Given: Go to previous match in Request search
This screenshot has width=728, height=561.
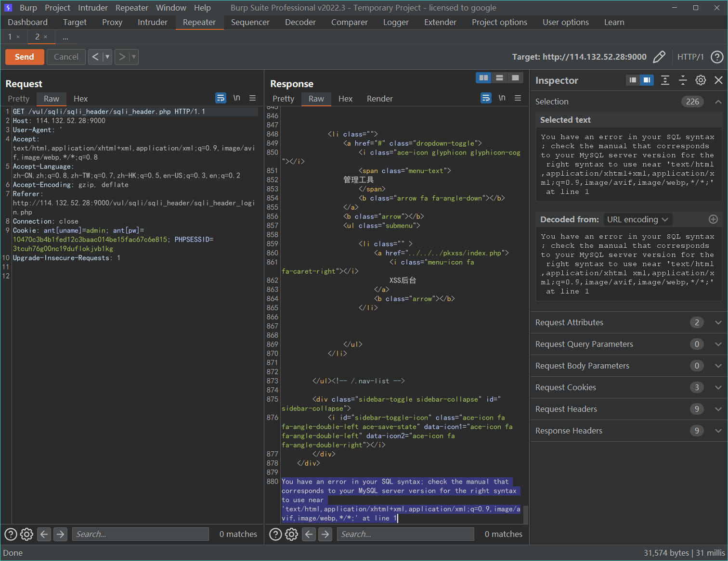Looking at the screenshot, I should click(x=44, y=534).
